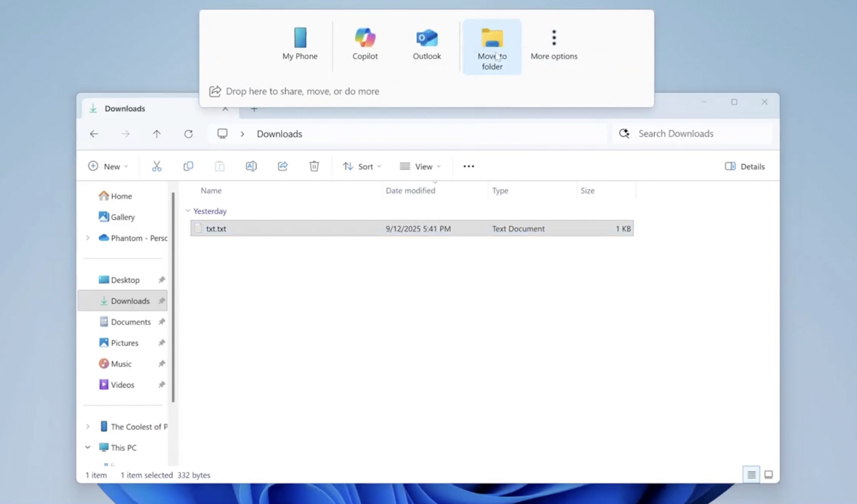The width and height of the screenshot is (857, 504).
Task: Select Downloads in the sidebar
Action: 123,300
